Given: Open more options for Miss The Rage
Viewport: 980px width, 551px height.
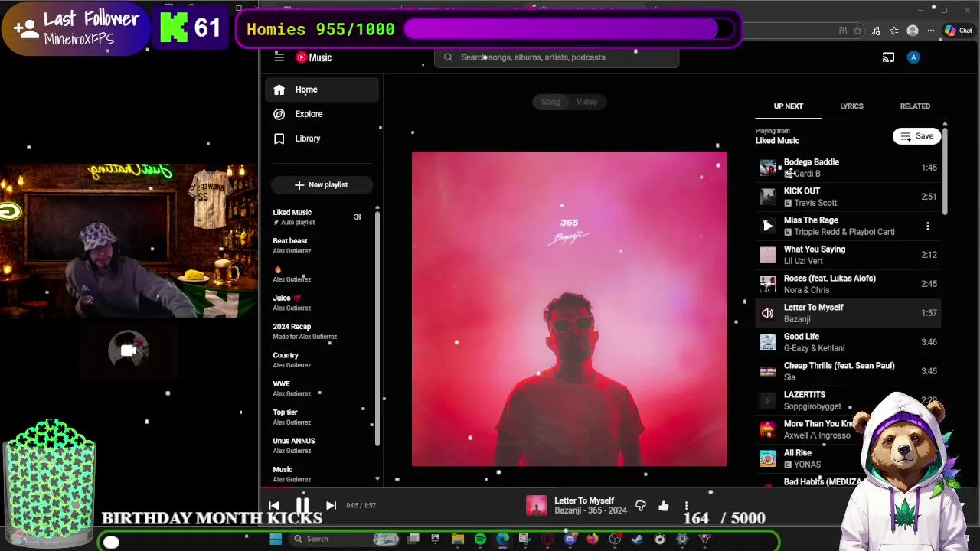Looking at the screenshot, I should coord(927,226).
